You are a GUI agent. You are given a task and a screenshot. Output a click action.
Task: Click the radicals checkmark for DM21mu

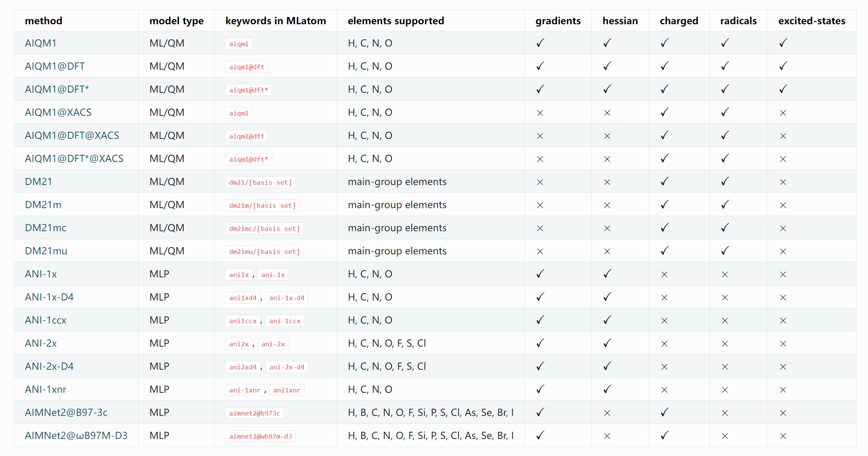pyautogui.click(x=725, y=251)
